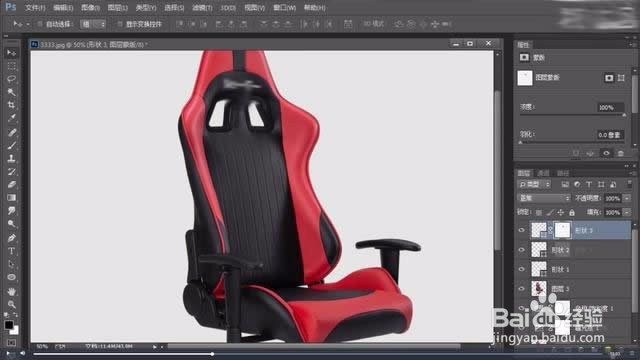Open the 文件(F) menu
This screenshot has height=360, width=640.
[35, 8]
